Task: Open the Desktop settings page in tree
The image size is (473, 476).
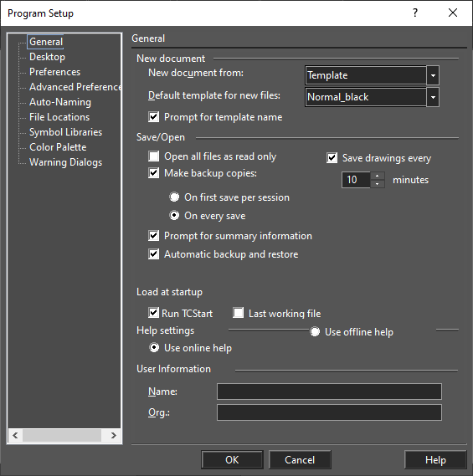Action: click(47, 57)
